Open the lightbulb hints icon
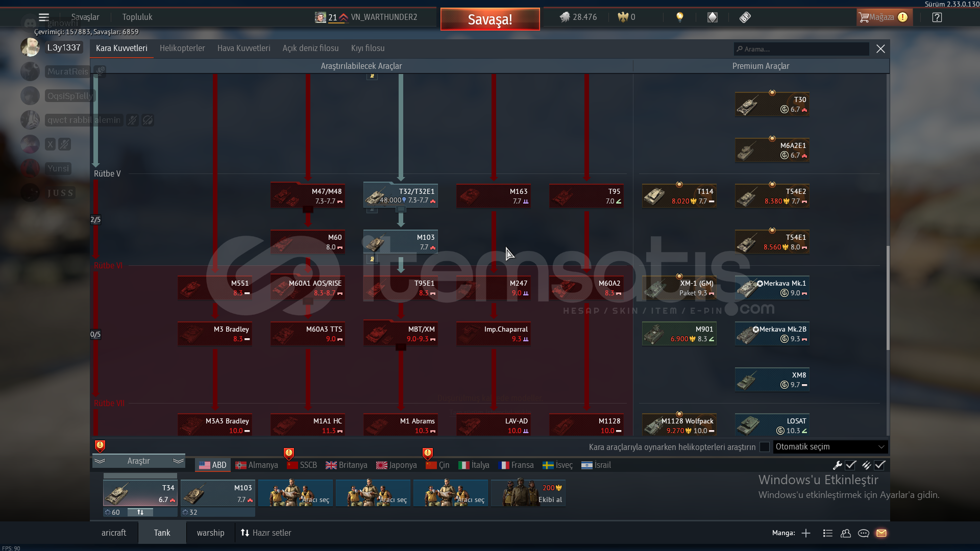This screenshot has width=980, height=551. click(679, 17)
